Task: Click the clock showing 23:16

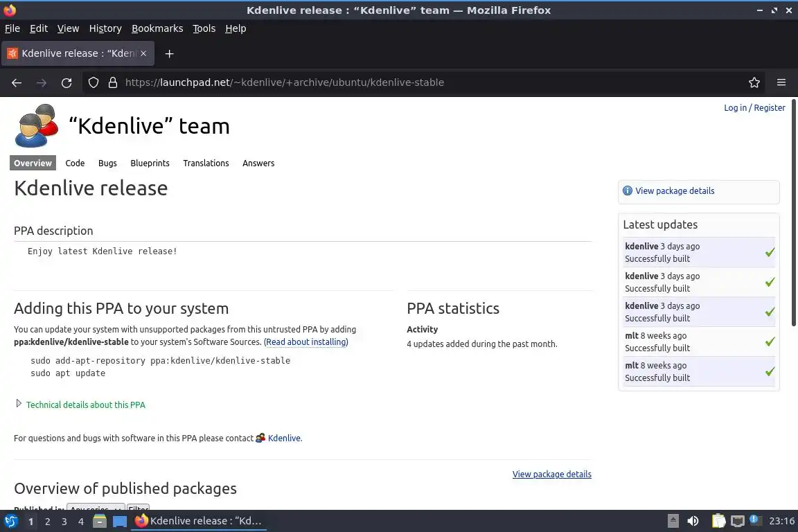Action: pyautogui.click(x=781, y=521)
